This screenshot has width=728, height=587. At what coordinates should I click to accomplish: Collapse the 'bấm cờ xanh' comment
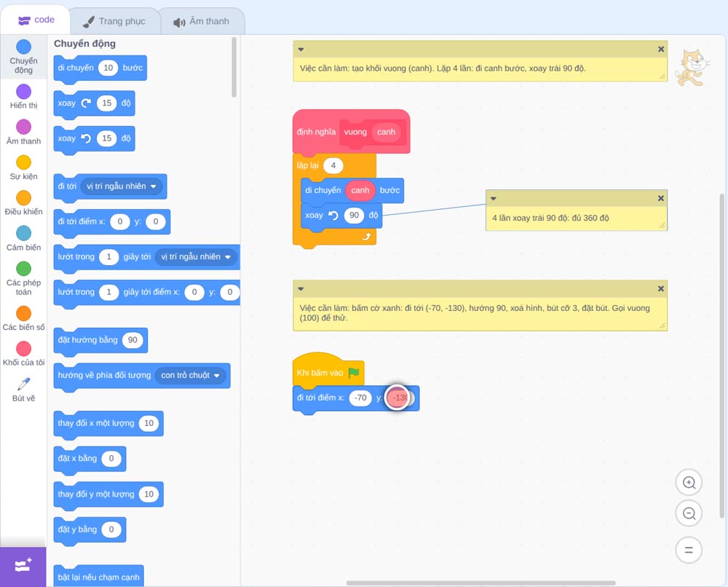tap(301, 289)
